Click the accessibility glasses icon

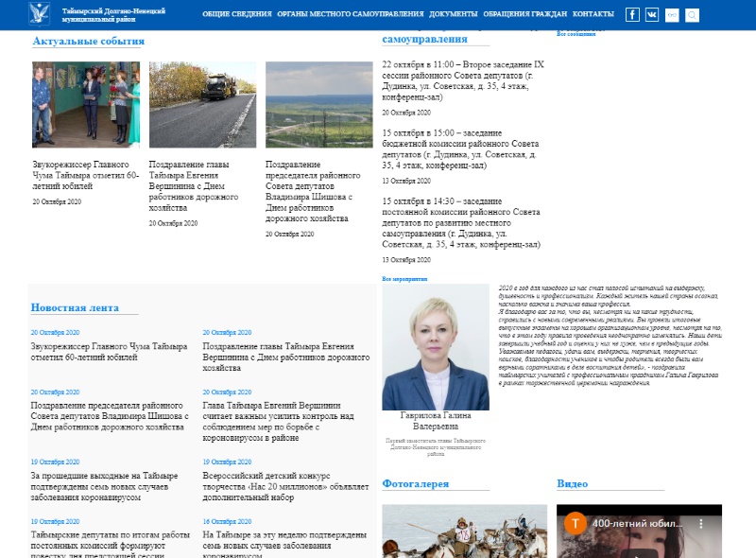point(672,14)
